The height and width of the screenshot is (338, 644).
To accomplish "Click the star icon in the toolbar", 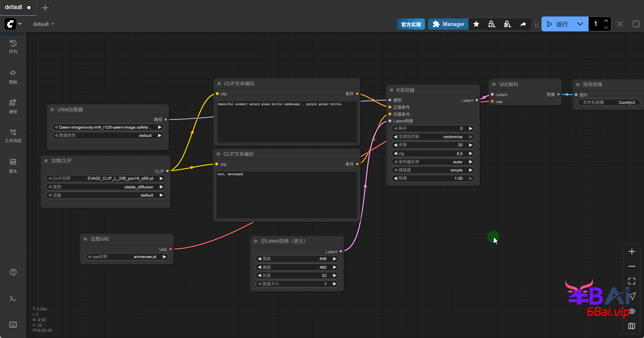I will coord(476,24).
